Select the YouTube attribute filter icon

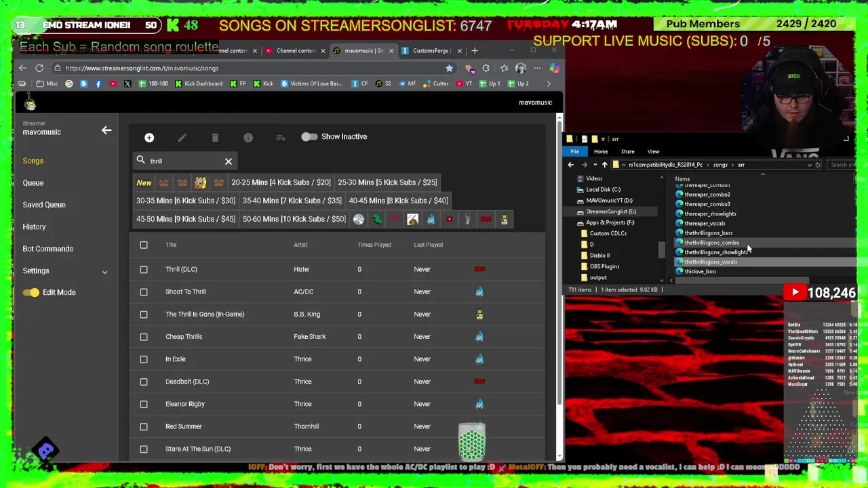449,219
